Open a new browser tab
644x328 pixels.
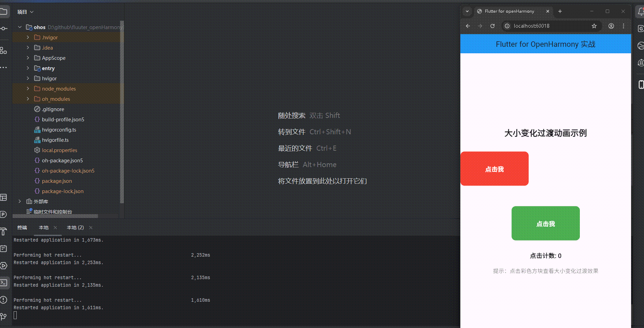point(560,11)
